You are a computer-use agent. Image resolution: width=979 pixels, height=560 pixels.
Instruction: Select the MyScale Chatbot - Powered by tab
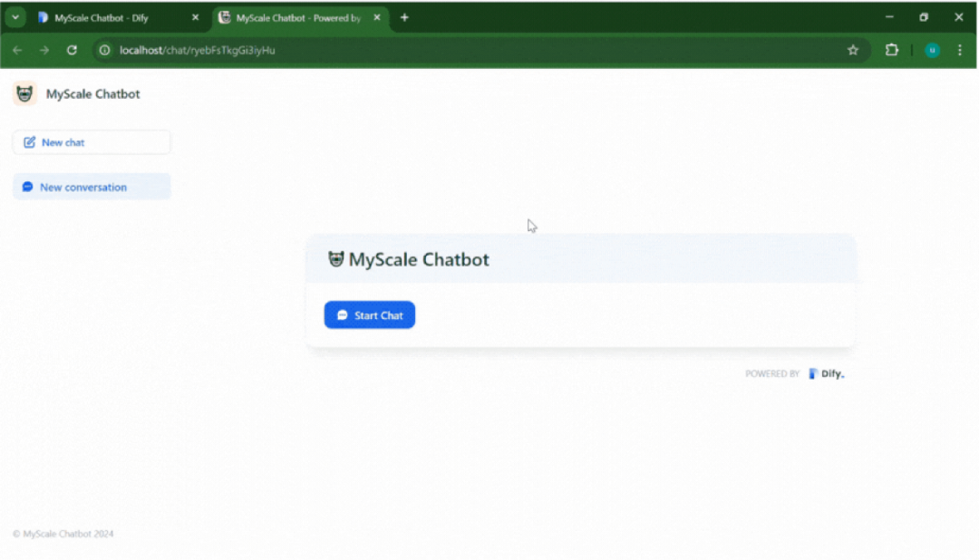pos(298,18)
